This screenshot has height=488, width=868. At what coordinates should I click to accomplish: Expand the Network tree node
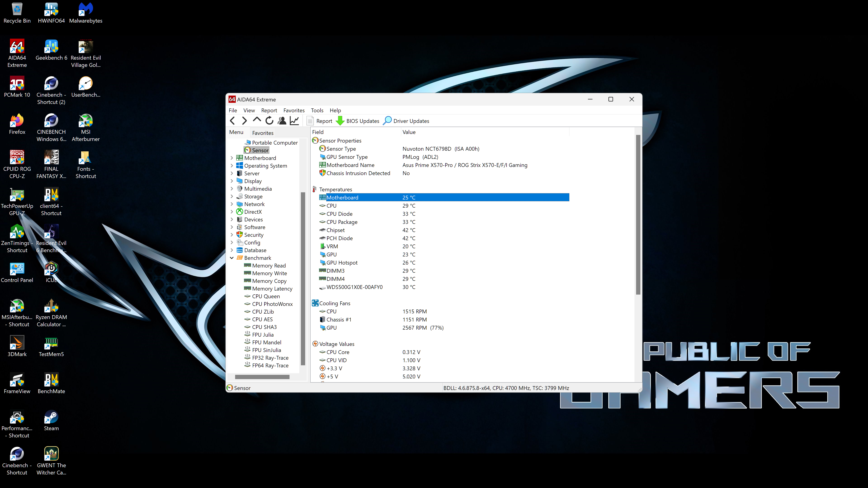tap(232, 204)
